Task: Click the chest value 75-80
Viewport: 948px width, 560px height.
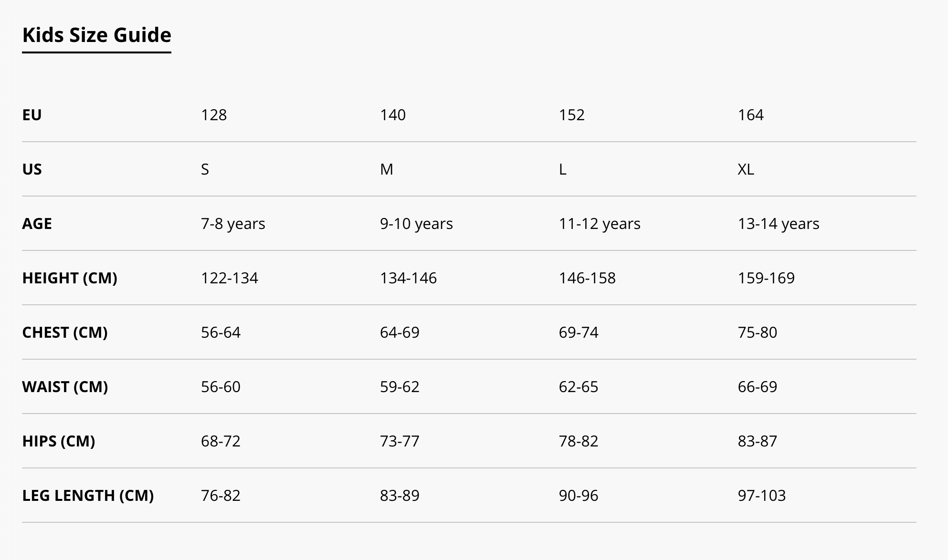Action: [x=758, y=332]
